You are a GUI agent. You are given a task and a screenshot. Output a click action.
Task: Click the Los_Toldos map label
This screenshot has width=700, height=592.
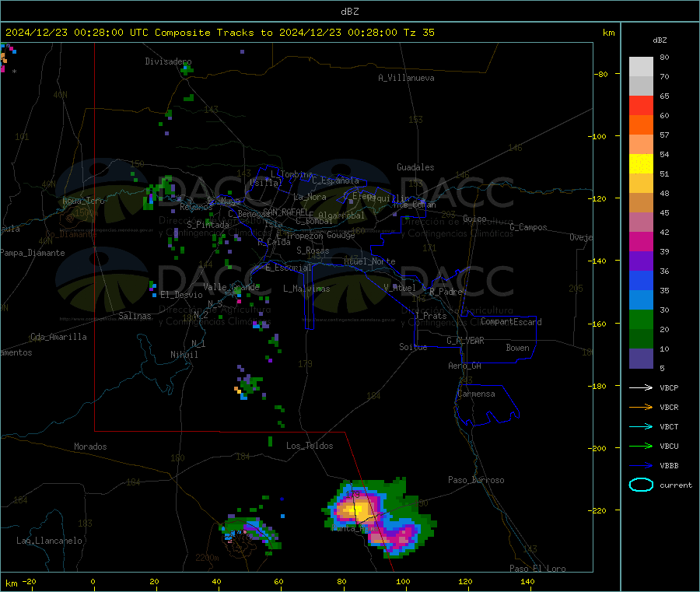(310, 446)
